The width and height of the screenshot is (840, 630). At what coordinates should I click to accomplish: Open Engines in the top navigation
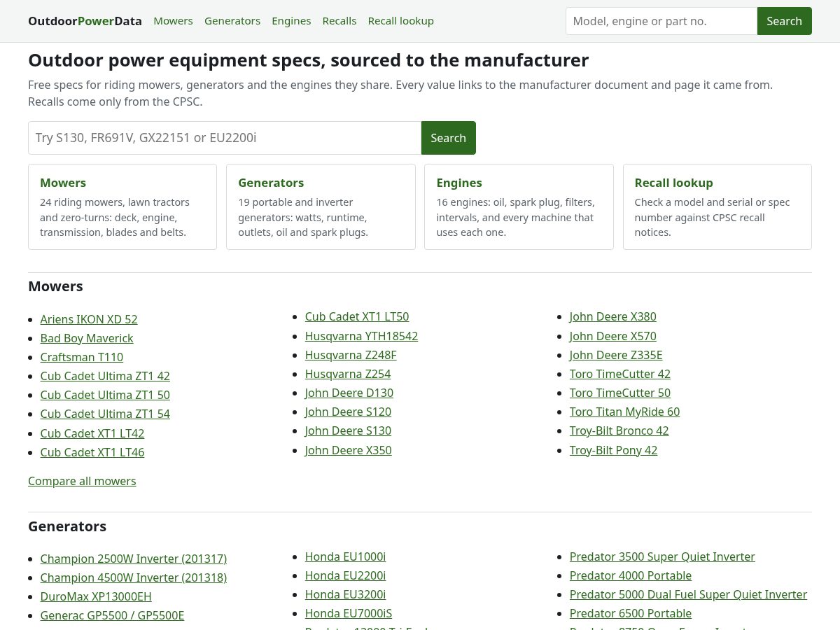[x=291, y=21]
